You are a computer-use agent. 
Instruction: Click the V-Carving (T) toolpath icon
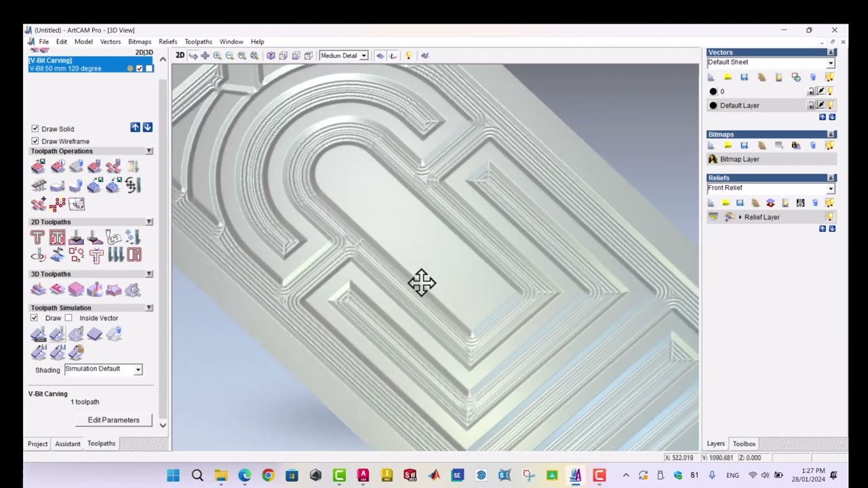(37, 237)
